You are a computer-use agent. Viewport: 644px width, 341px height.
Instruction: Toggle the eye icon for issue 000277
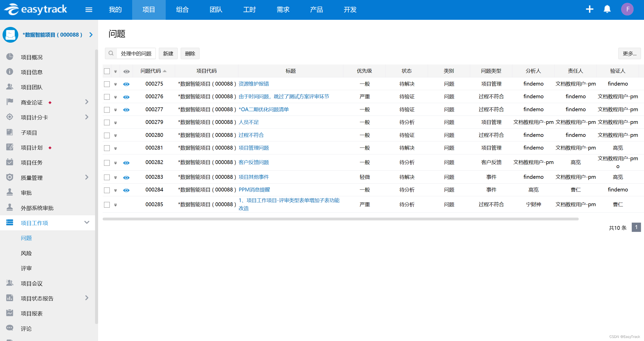click(126, 110)
